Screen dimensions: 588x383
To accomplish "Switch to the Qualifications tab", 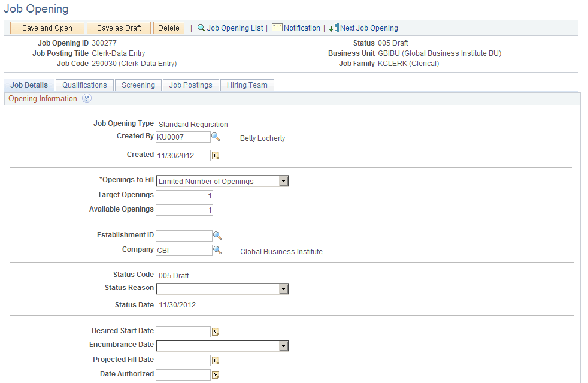I will [84, 85].
